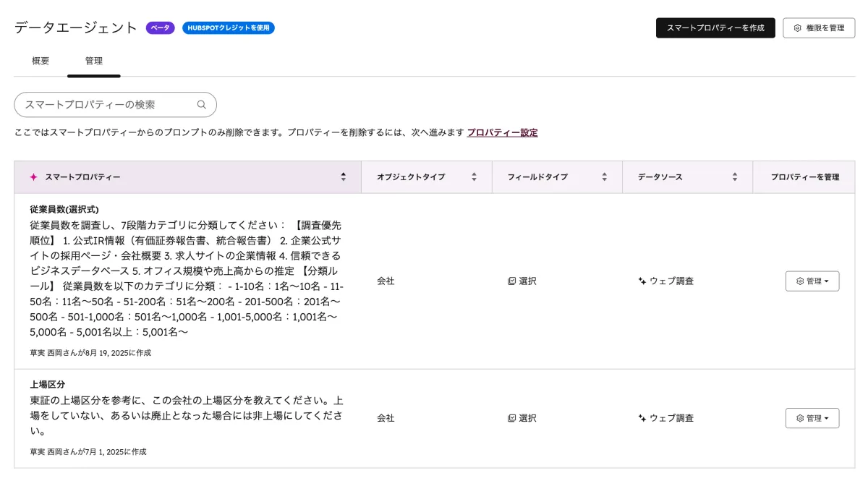Screen dimensions: 868x481
Task: Select the 管理 tab
Action: tap(94, 61)
